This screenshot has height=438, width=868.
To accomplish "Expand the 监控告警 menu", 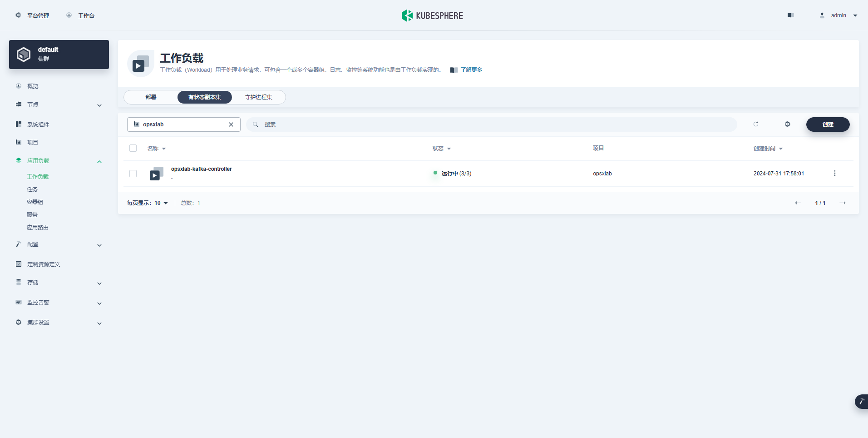I will (59, 303).
